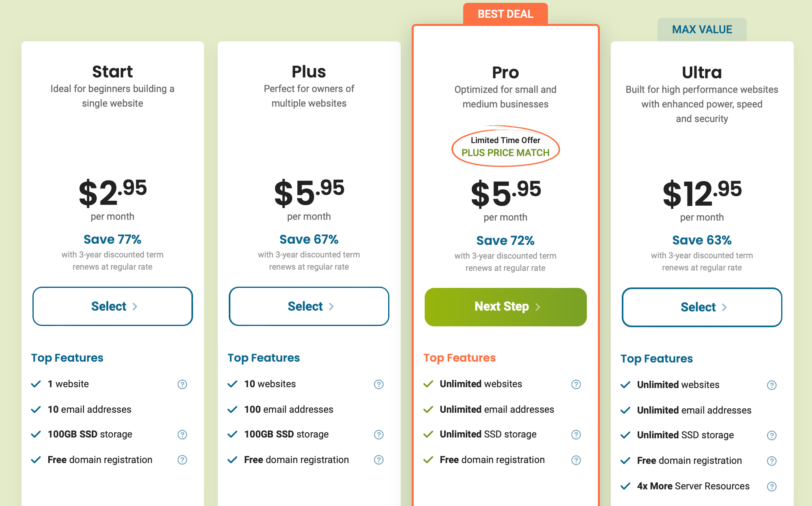Viewport: 812px width, 506px height.
Task: Click the BEST DEAL badge
Action: click(505, 14)
